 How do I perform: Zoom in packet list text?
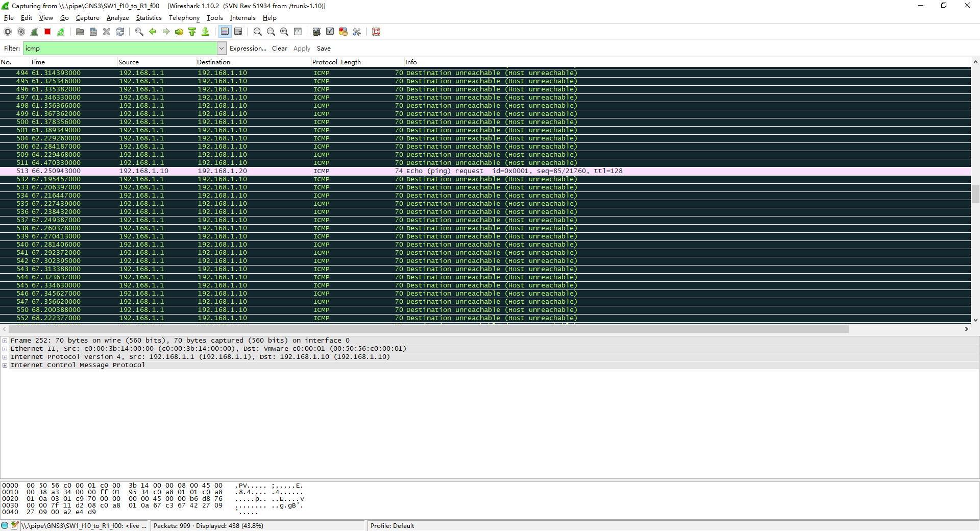258,32
